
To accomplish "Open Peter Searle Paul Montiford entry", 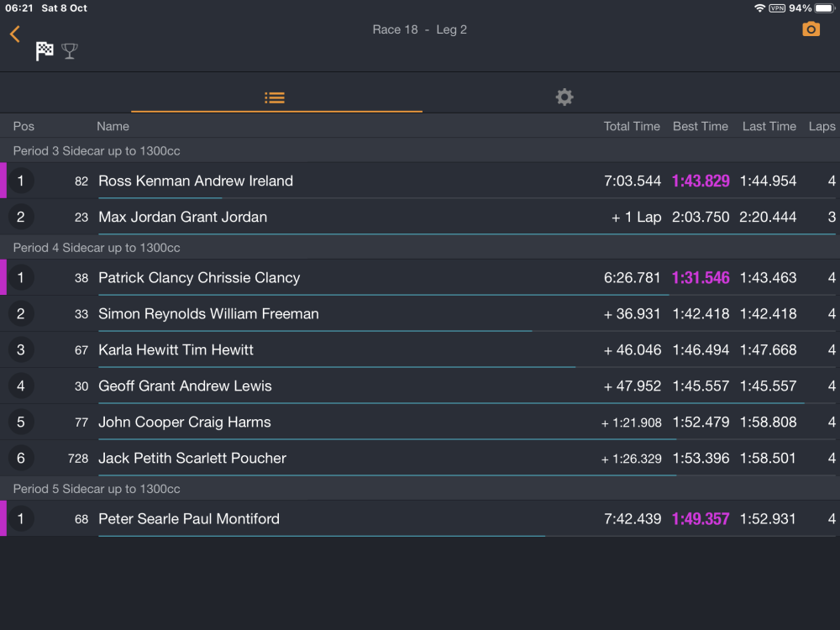I will coord(420,518).
